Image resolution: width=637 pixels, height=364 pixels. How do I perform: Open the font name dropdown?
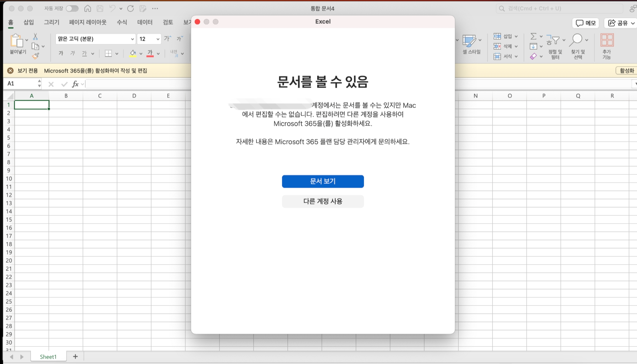[132, 39]
